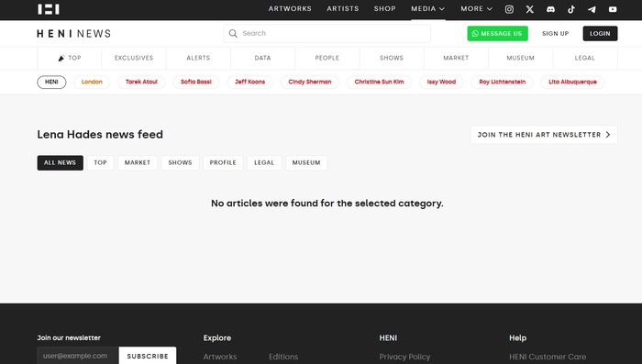Open the MUSEUM section tab in nav bar
The width and height of the screenshot is (642, 364).
pos(520,58)
